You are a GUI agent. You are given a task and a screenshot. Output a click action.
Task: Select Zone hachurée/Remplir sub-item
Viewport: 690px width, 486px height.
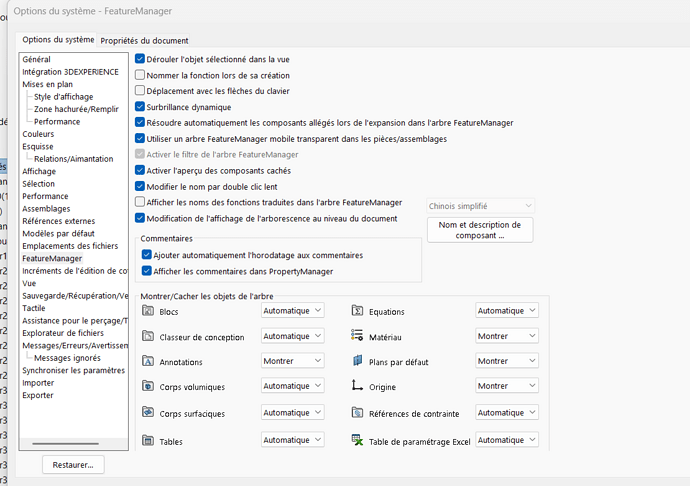click(77, 109)
